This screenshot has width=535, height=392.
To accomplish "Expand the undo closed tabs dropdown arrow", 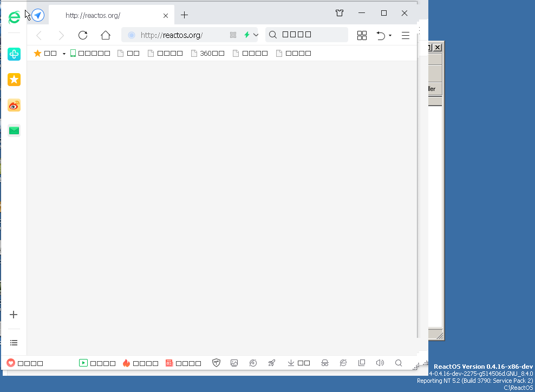I will tap(390, 36).
